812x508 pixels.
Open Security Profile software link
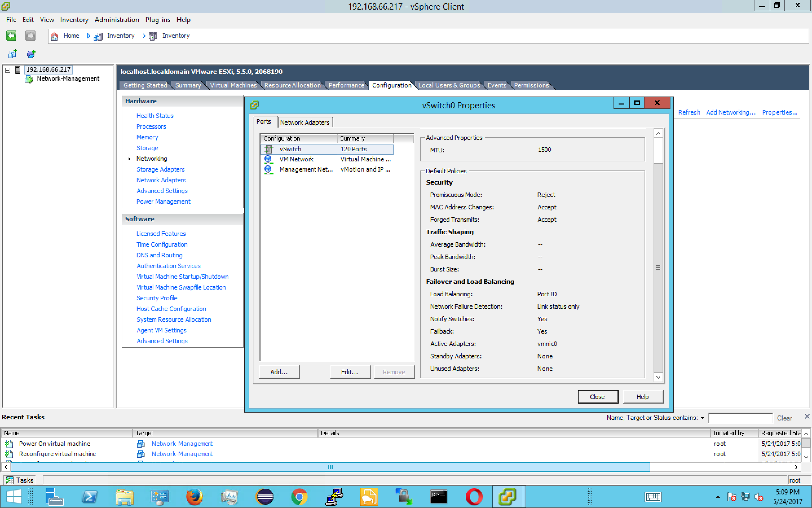pyautogui.click(x=157, y=298)
